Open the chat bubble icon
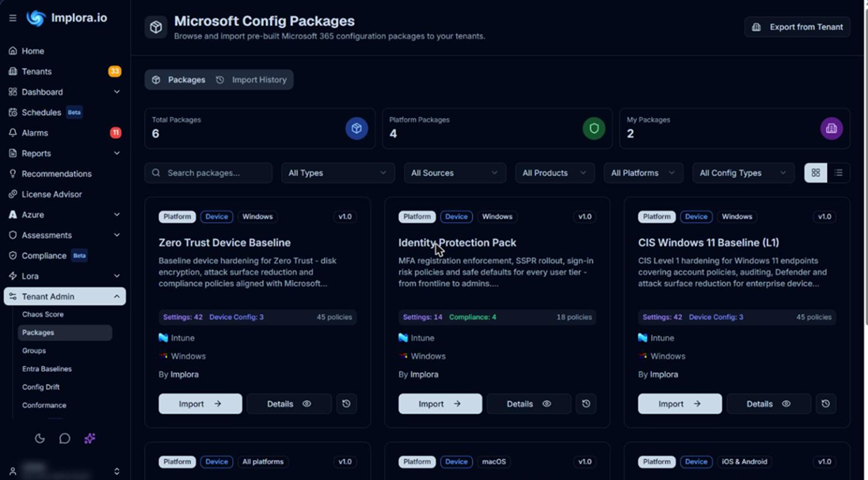The width and height of the screenshot is (868, 480). pos(65,439)
